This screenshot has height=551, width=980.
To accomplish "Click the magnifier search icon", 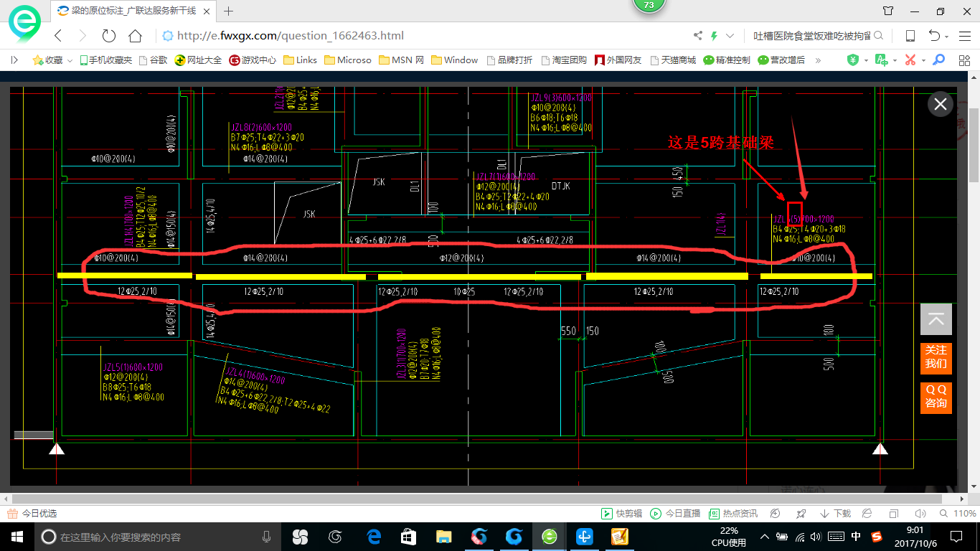I will click(879, 36).
